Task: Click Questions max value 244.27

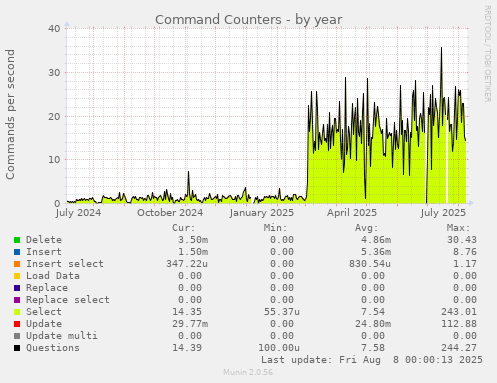Action: [459, 348]
